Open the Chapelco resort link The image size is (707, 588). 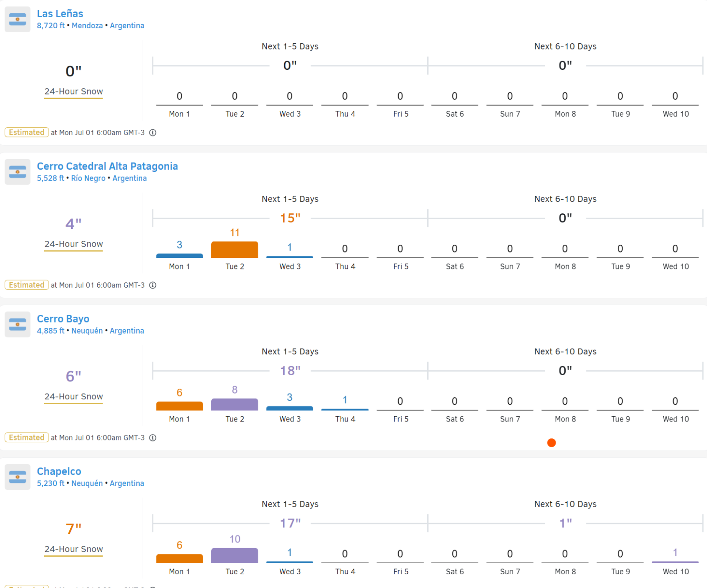(59, 471)
